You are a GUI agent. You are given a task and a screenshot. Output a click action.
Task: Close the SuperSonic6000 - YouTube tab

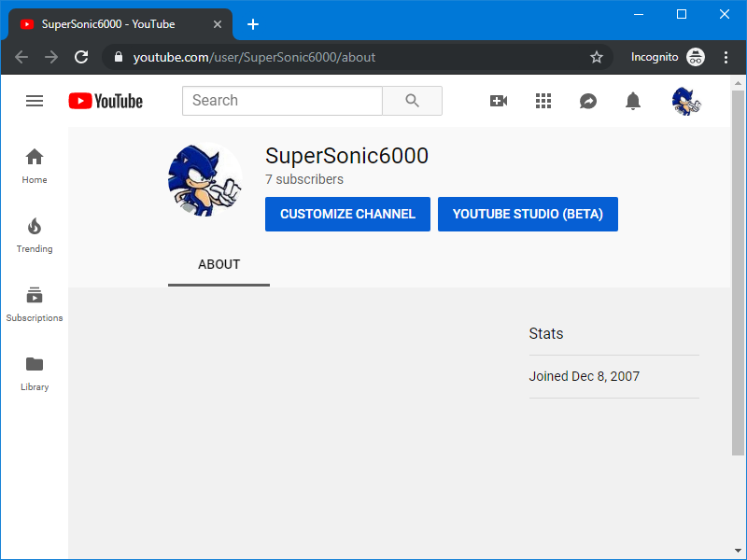point(218,24)
